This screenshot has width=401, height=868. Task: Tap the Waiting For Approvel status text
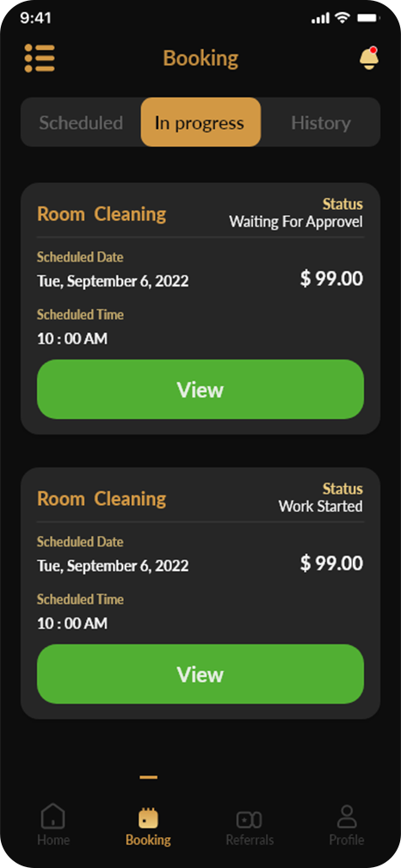pos(296,222)
